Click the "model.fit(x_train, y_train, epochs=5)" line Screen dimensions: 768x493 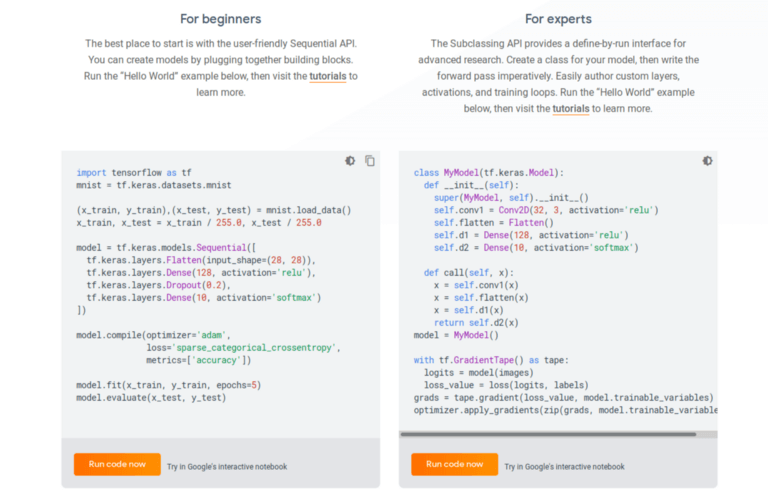pos(169,385)
